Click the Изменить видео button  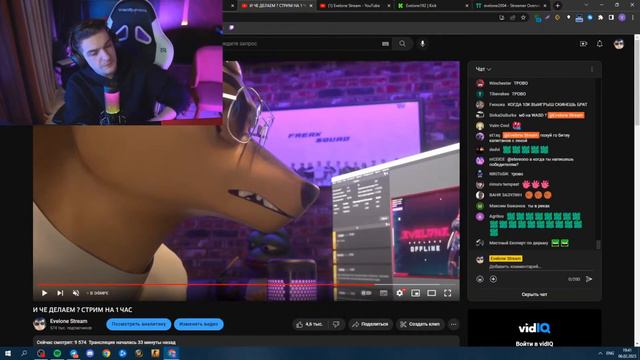click(199, 324)
